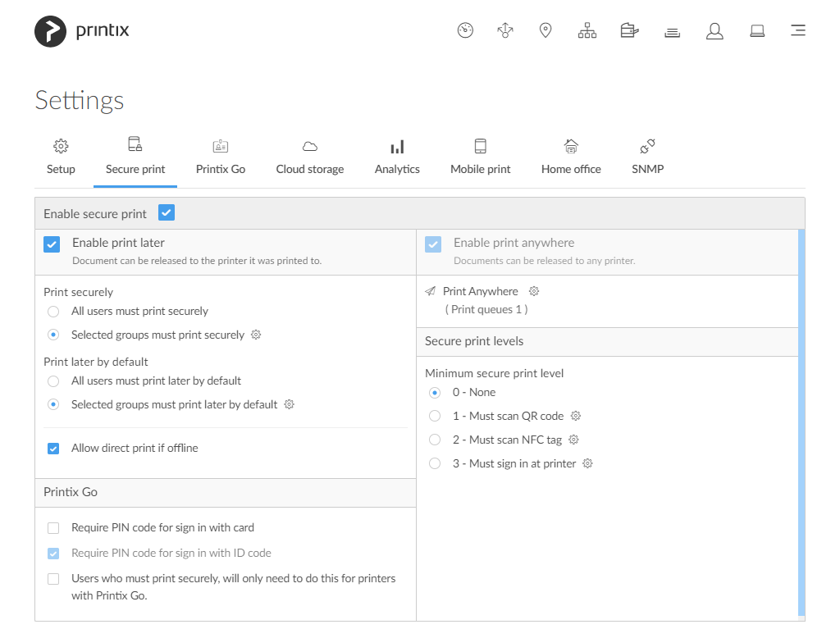This screenshot has width=840, height=629.
Task: Enable Require PIN code for sign in with card
Action: 53,528
